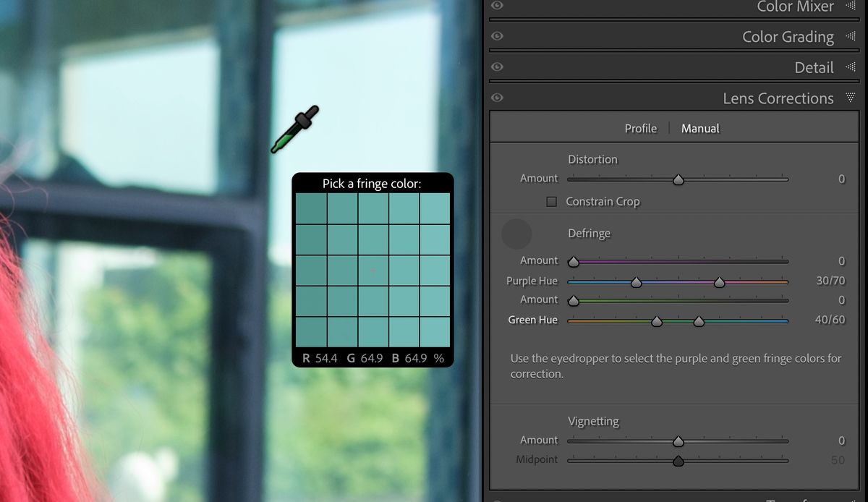
Task: Click the Color Grading panel title
Action: coord(788,37)
